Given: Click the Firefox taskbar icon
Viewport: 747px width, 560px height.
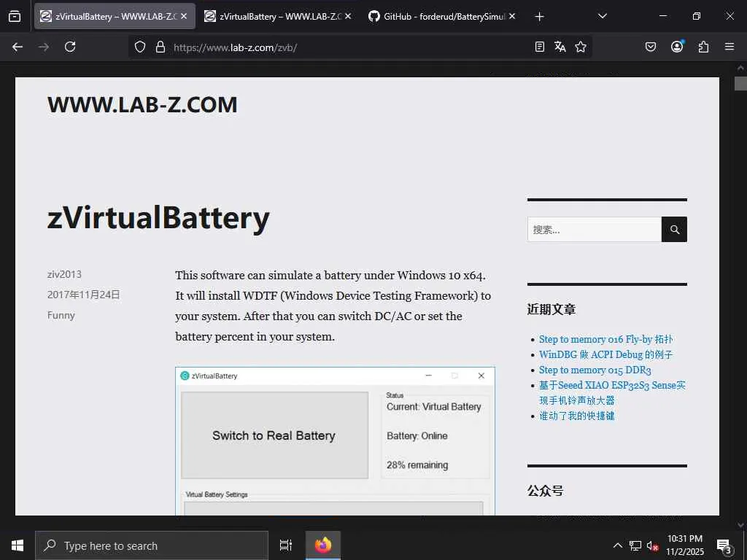Looking at the screenshot, I should point(323,545).
